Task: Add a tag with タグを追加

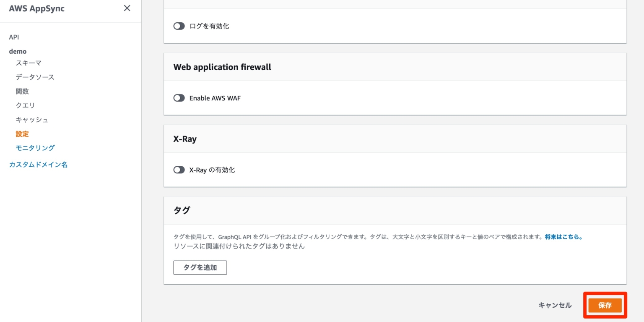Action: pyautogui.click(x=200, y=267)
